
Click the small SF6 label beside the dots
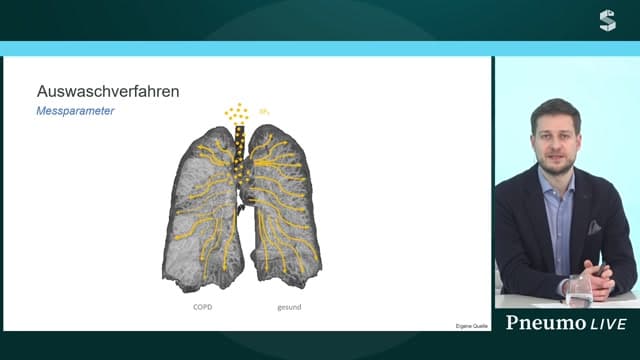coord(264,111)
